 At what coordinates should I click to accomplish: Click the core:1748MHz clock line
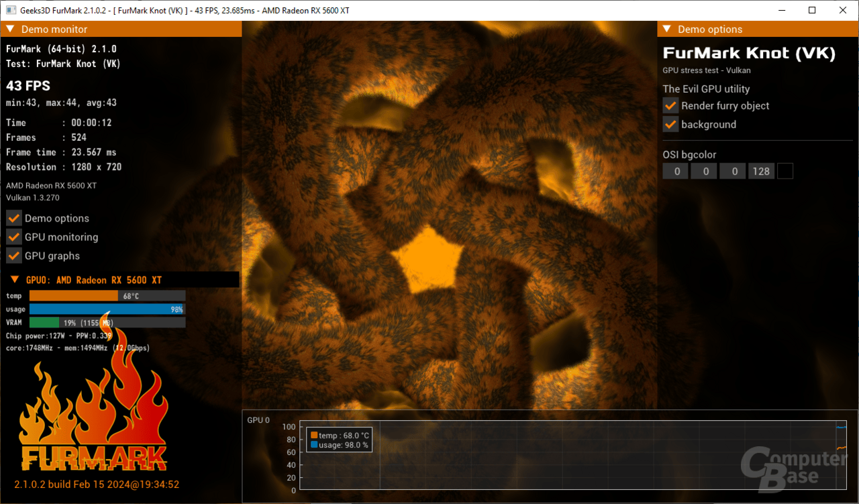point(78,348)
